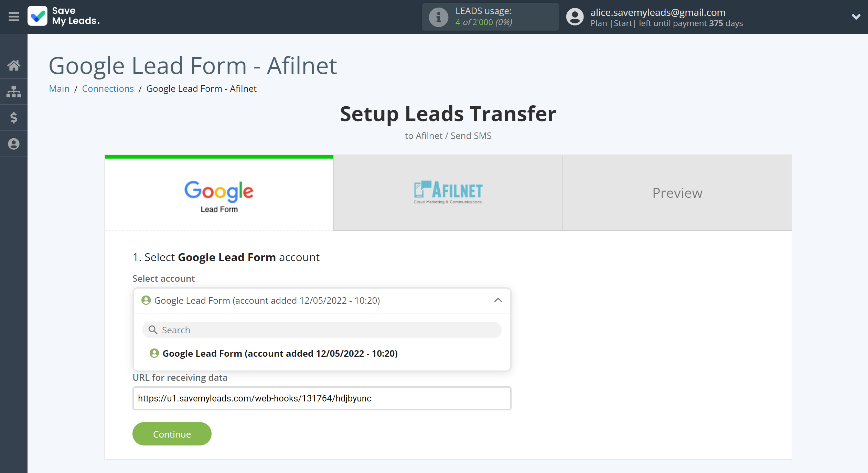The image size is (868, 473).
Task: Click the Main breadcrumb link
Action: [58, 88]
